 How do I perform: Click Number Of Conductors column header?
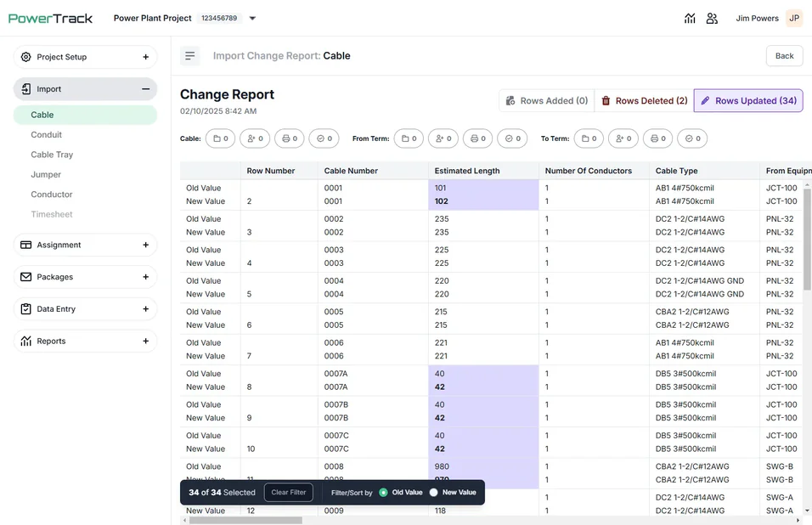coord(594,171)
